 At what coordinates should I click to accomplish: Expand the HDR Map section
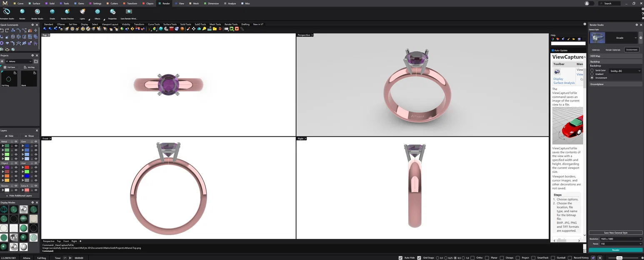pyautogui.click(x=616, y=56)
